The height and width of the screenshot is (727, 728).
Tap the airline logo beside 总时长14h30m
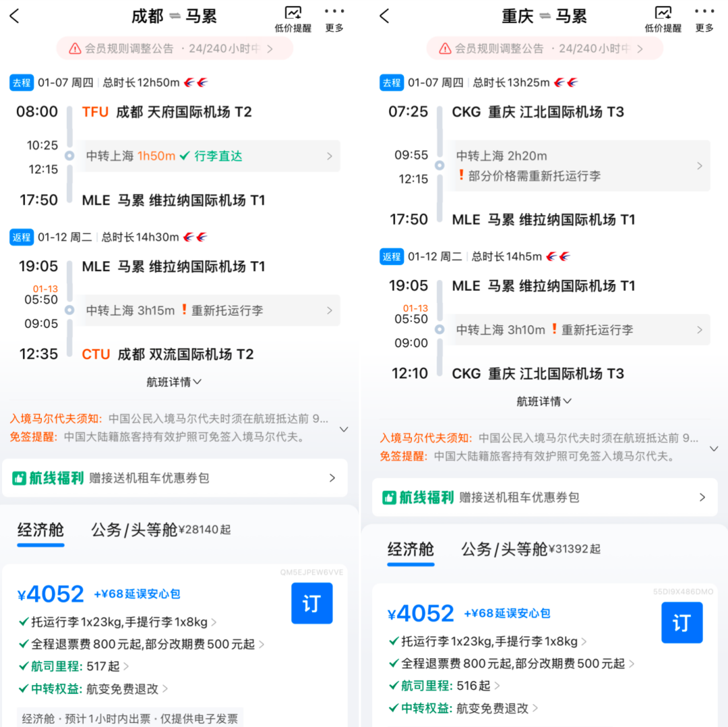click(195, 237)
